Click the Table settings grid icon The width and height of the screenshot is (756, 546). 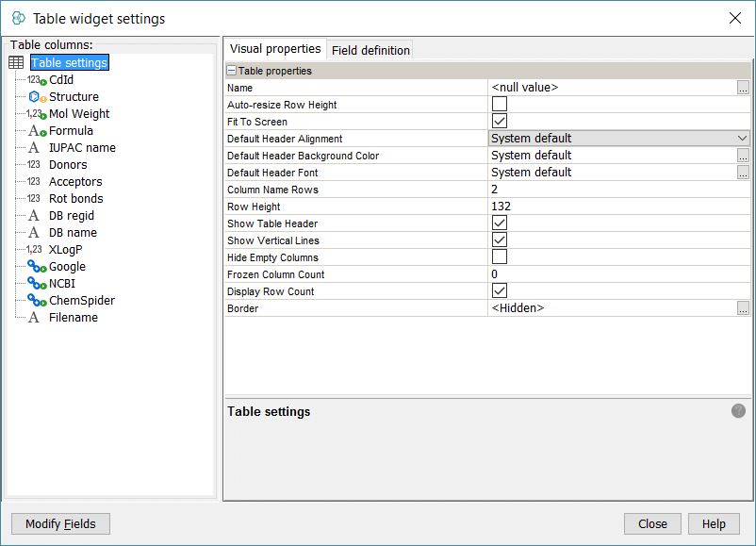16,63
